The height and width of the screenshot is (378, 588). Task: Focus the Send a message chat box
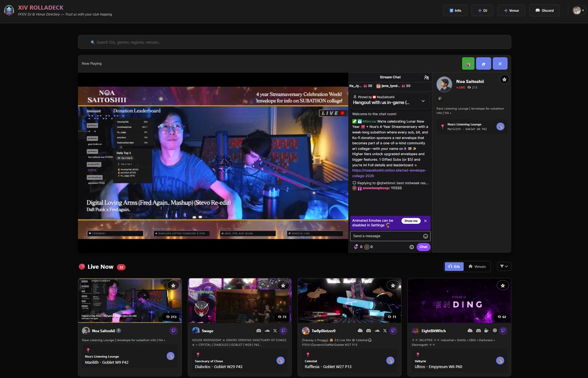(x=390, y=236)
